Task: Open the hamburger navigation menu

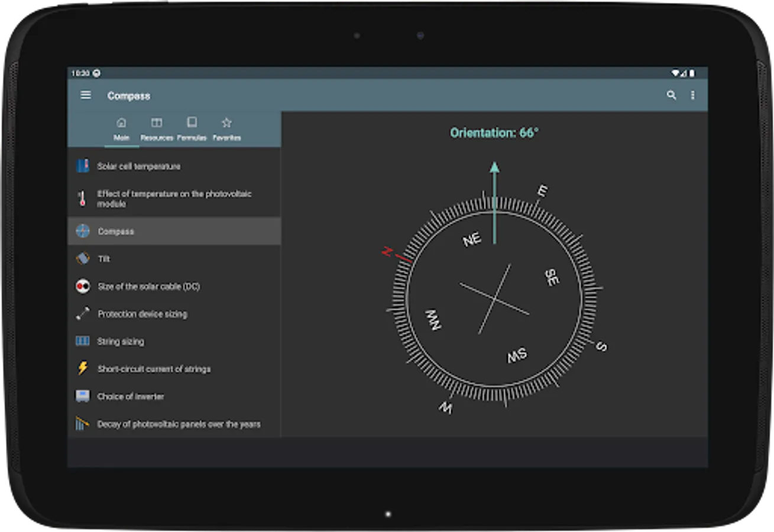Action: (86, 95)
